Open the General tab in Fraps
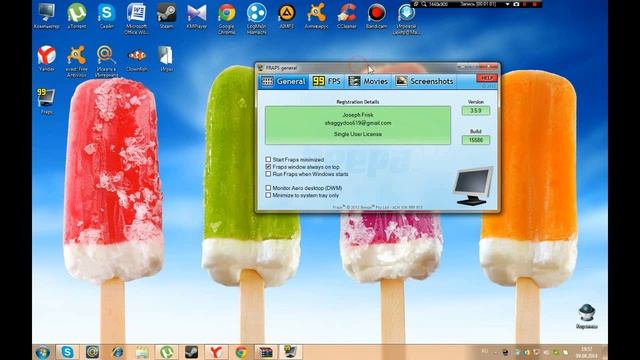The height and width of the screenshot is (360, 640). coord(284,81)
